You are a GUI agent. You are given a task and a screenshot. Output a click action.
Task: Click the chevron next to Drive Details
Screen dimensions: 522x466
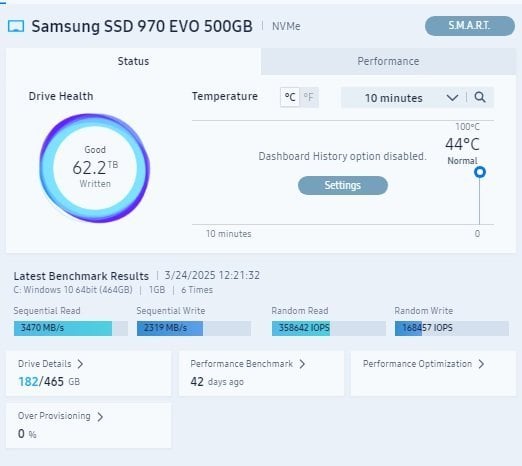(80, 364)
